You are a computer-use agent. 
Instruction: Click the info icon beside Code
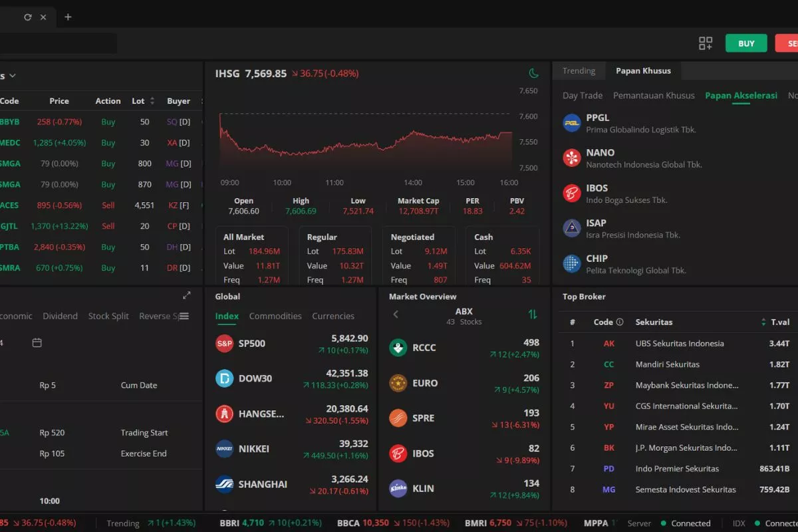[x=620, y=322]
